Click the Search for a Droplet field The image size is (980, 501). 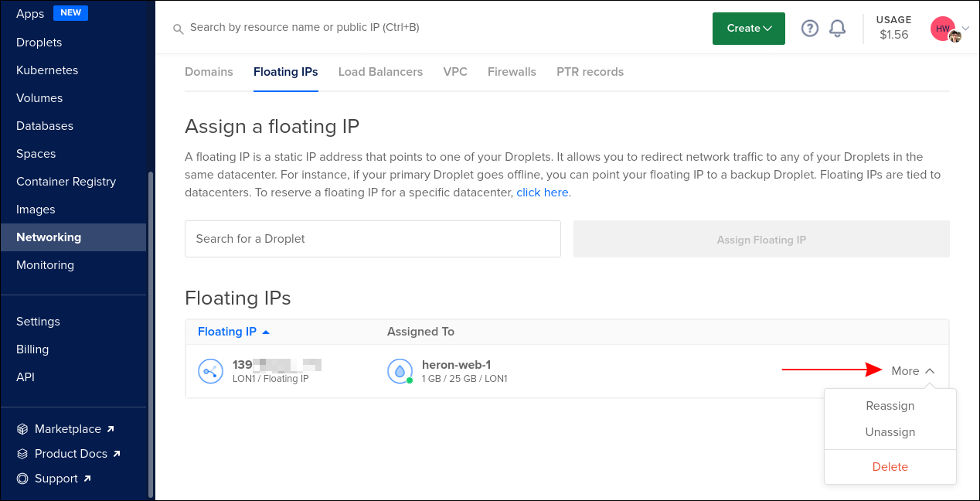(373, 239)
